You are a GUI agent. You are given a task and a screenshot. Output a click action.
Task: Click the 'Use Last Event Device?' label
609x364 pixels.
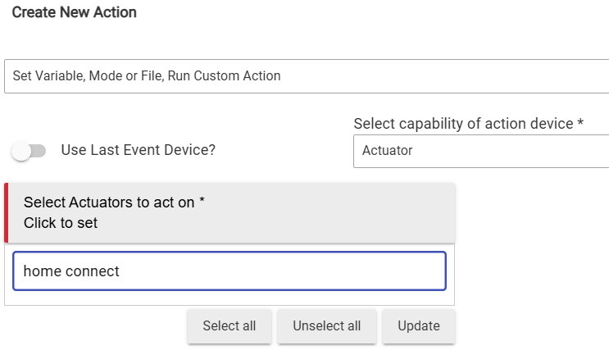point(139,151)
